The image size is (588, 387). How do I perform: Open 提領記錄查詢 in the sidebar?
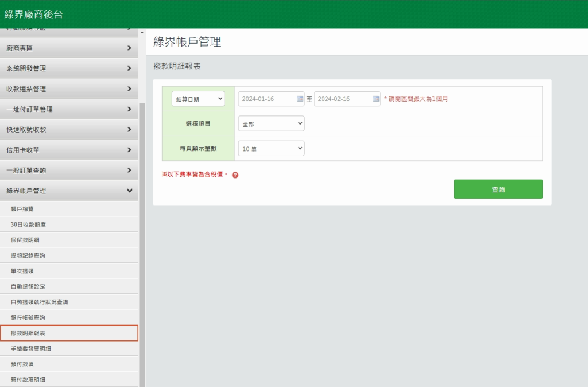click(69, 256)
